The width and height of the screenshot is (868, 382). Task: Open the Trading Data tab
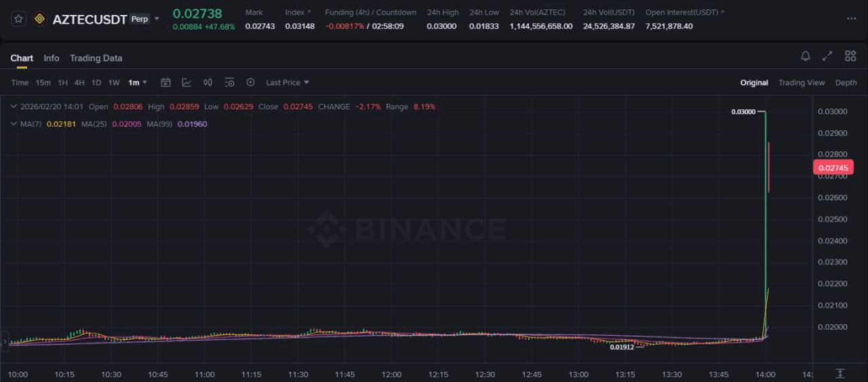(96, 58)
